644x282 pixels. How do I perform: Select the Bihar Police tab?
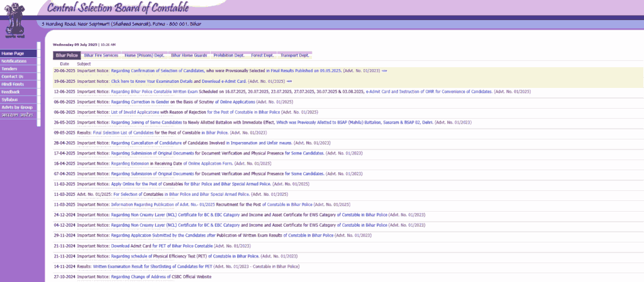click(67, 55)
